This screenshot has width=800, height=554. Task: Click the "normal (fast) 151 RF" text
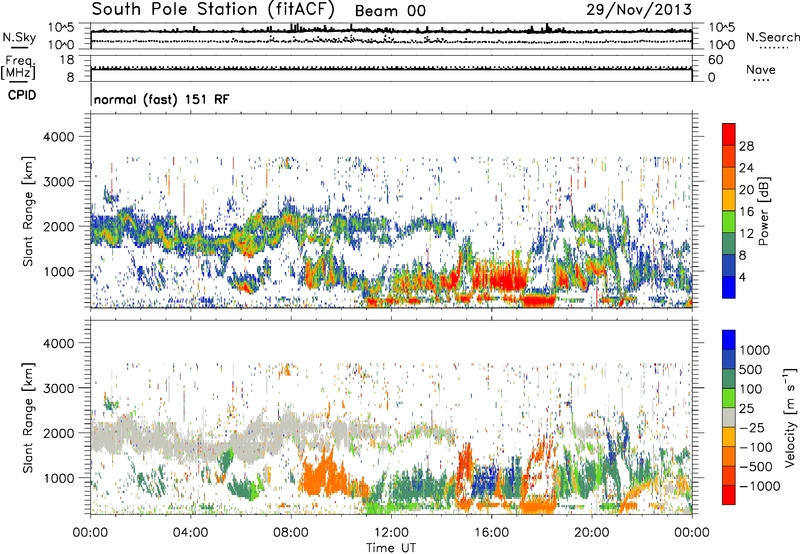tap(161, 99)
